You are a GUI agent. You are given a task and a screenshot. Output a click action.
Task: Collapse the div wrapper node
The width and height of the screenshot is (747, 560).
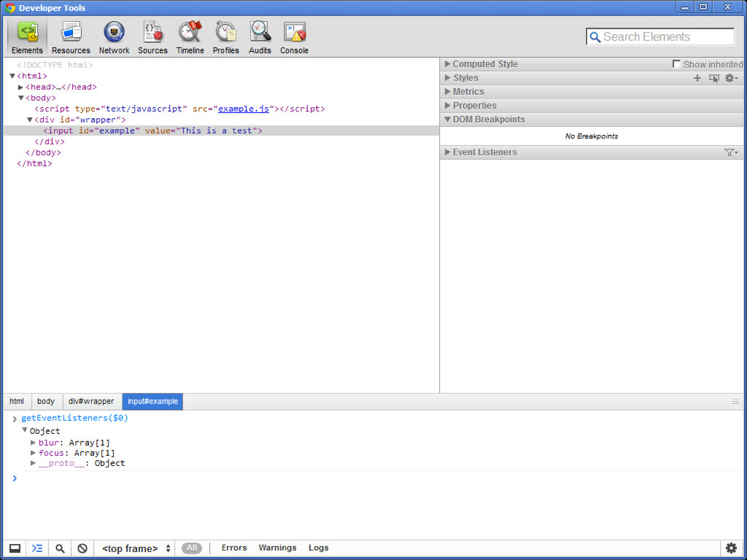[x=29, y=120]
